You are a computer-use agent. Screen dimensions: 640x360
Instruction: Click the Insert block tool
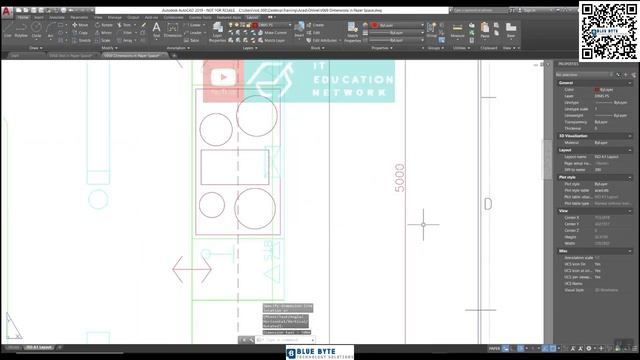pyautogui.click(x=299, y=30)
